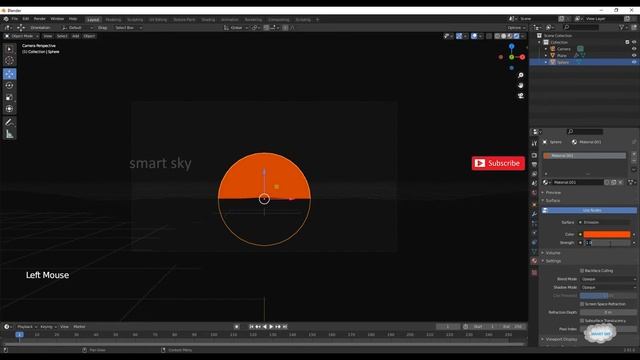Toggle the snapping magnet in the header
640x360 pixels.
click(266, 28)
